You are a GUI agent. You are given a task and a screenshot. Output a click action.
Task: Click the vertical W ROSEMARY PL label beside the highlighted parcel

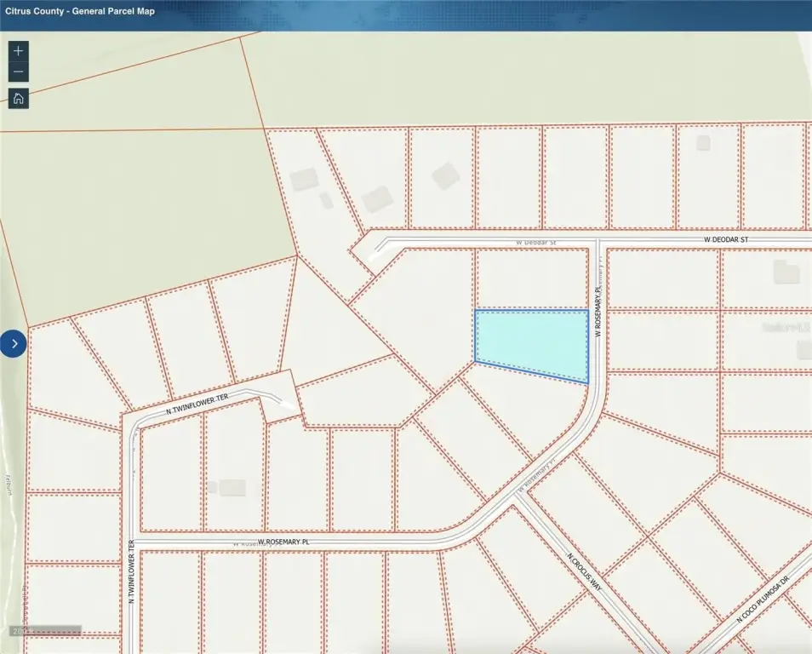[599, 313]
